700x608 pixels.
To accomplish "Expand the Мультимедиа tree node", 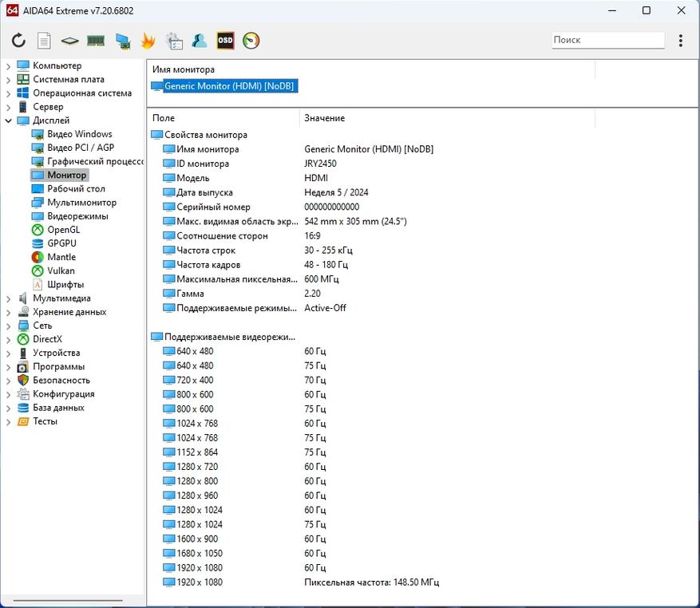I will [x=9, y=298].
